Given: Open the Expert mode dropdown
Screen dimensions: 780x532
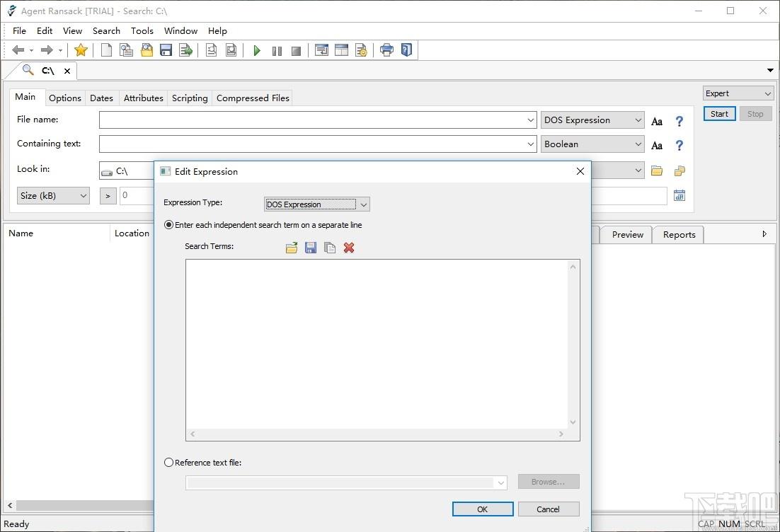Looking at the screenshot, I should [738, 93].
